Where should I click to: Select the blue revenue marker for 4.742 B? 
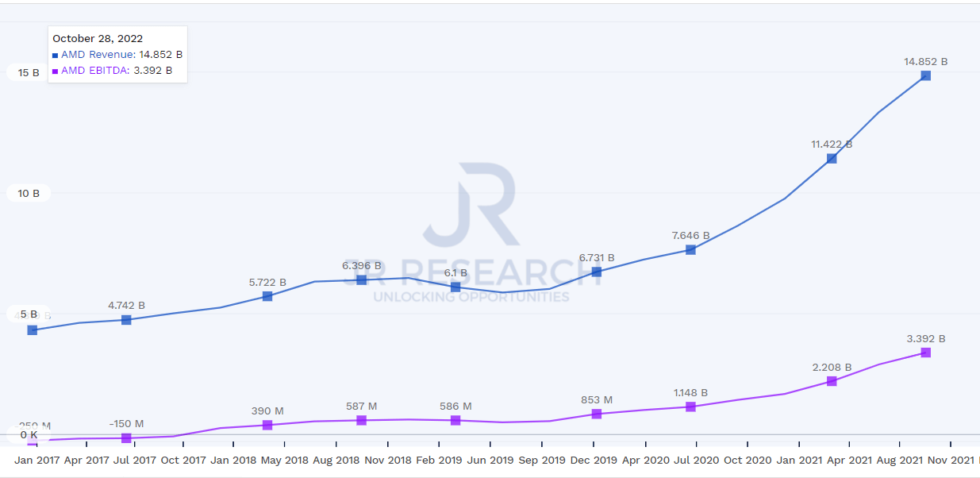click(126, 320)
